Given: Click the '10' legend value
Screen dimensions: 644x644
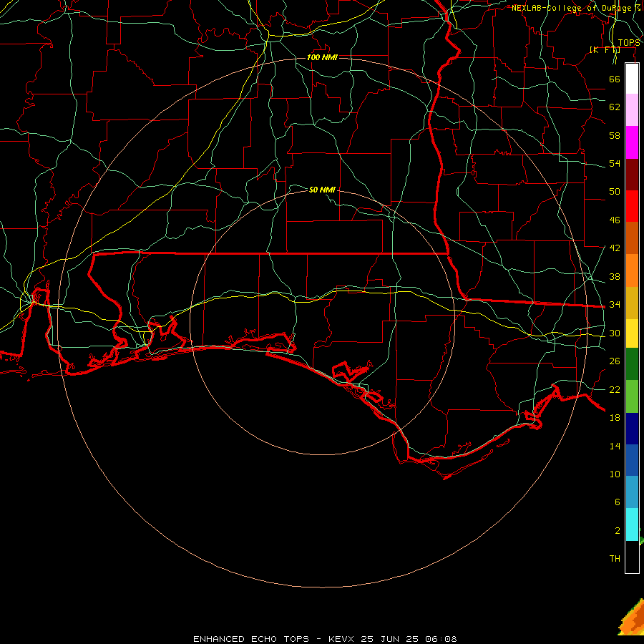Looking at the screenshot, I should click(x=615, y=474).
